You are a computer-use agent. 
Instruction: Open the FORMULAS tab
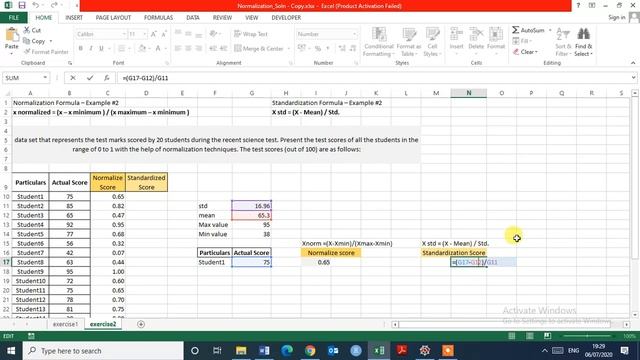[158, 18]
